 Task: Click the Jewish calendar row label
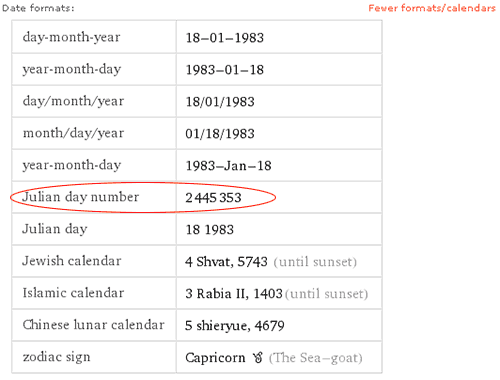72,261
